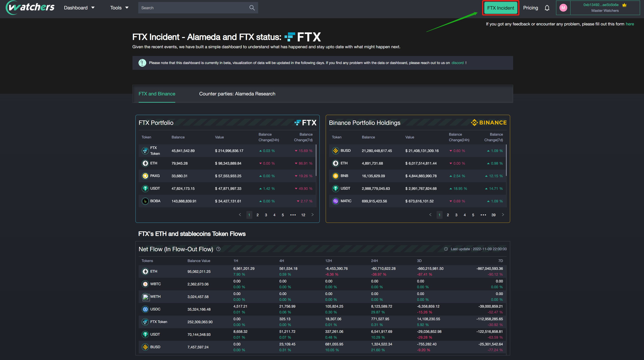Open next page of Binance holdings with right chevron
Image resolution: width=644 pixels, height=360 pixels.
[503, 215]
